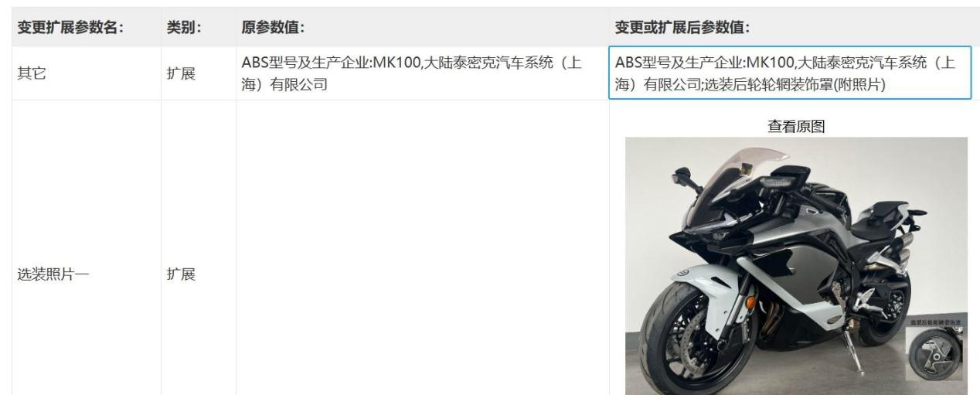Click the empty original value cell of 选装照片一
The height and width of the screenshot is (395, 980).
pyautogui.click(x=421, y=247)
